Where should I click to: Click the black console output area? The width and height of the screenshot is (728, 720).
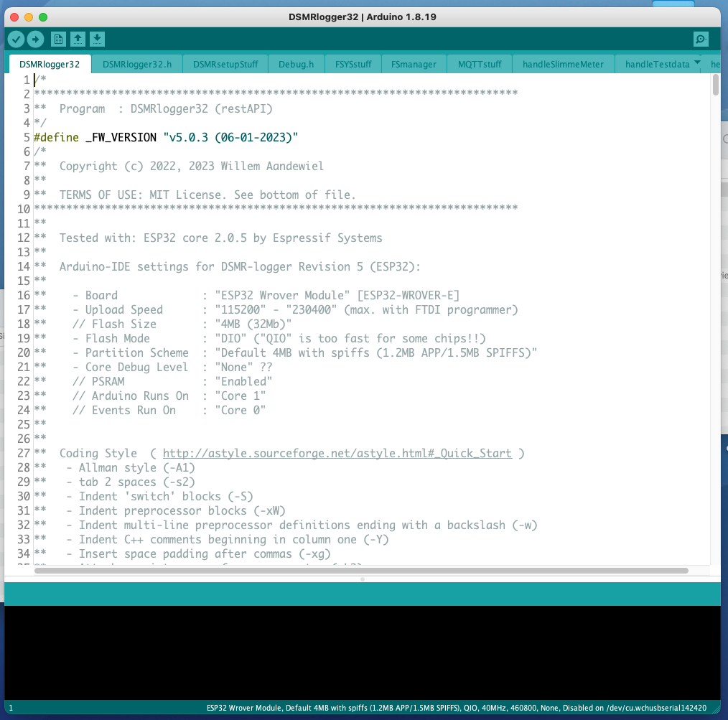click(x=359, y=652)
